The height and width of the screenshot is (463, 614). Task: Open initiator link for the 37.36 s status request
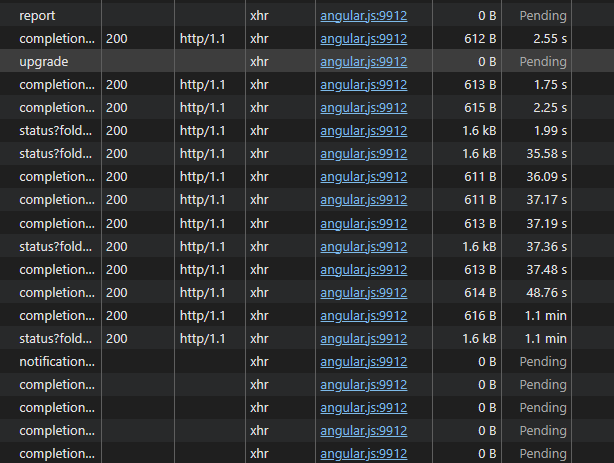pos(363,246)
